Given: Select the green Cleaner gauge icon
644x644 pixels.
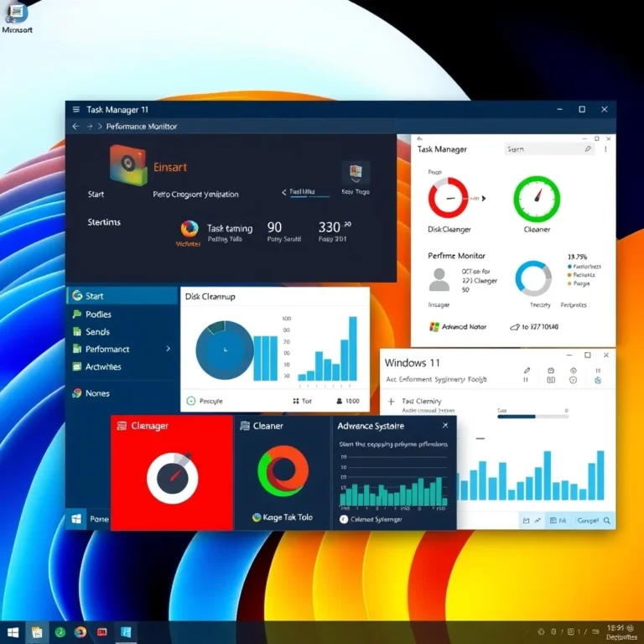Looking at the screenshot, I should pos(536,198).
